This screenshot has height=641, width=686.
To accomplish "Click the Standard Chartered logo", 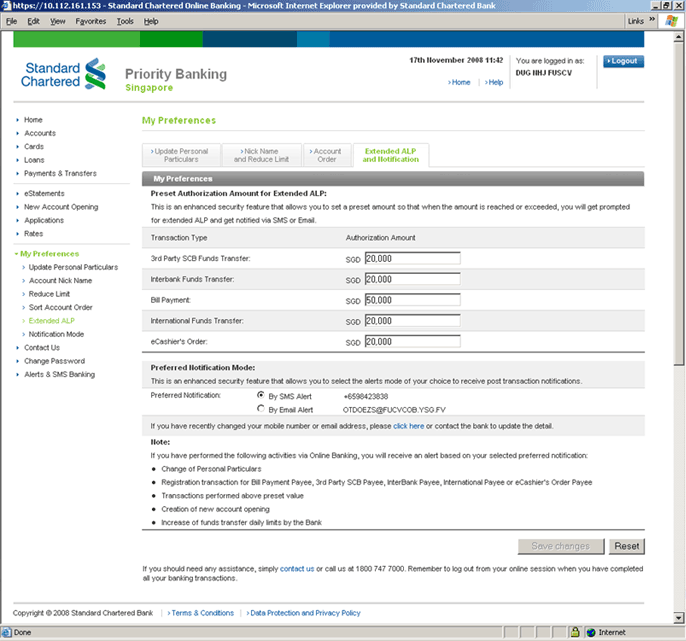I will [x=63, y=74].
